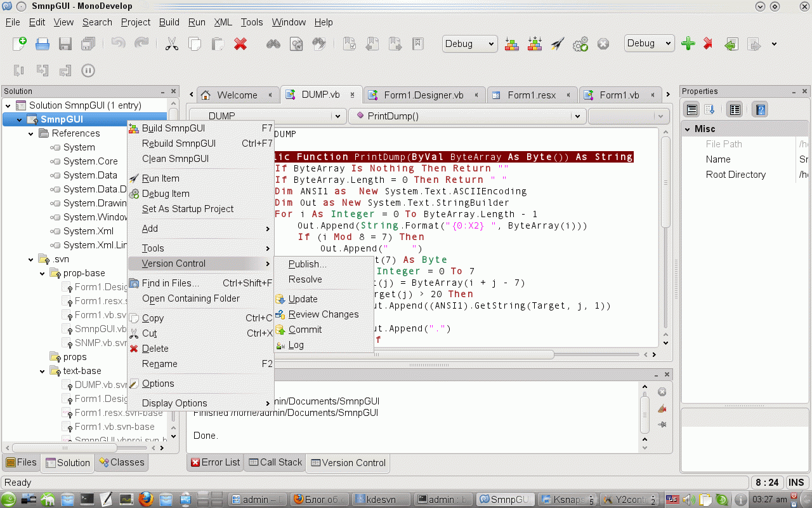Run the project with the rocket icon
812x508 pixels.
click(x=558, y=44)
